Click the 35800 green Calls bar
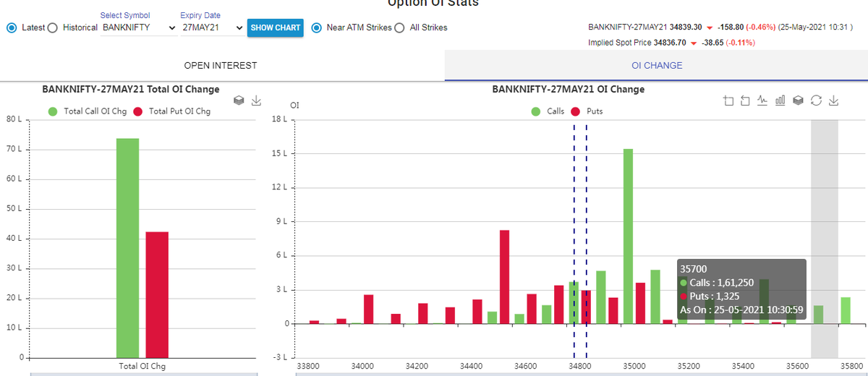 coord(846,310)
